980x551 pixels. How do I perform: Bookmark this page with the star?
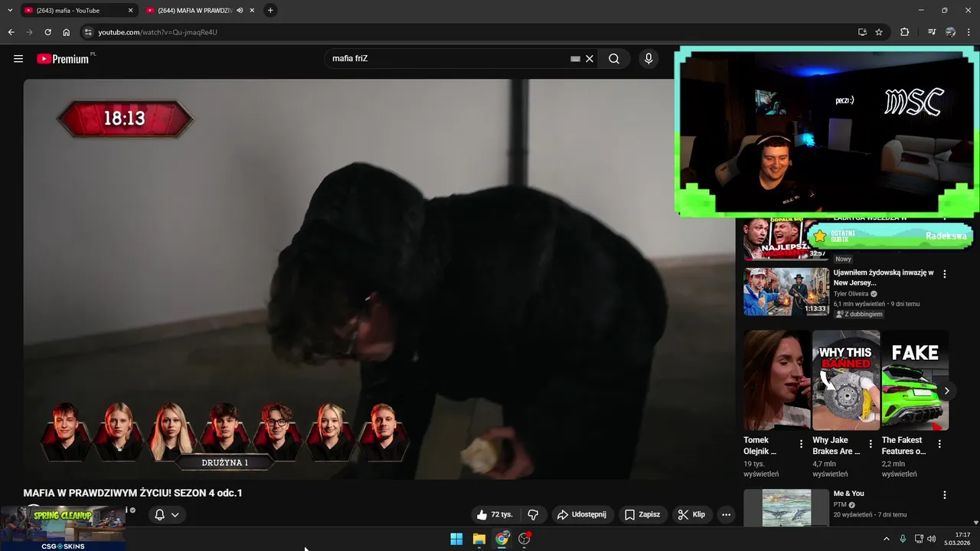[879, 32]
